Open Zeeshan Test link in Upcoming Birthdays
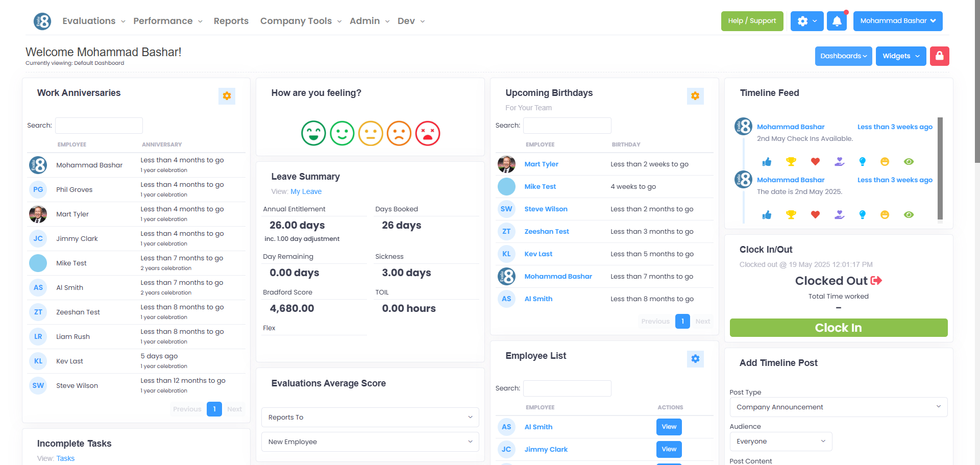Screen dimensions: 980x465 pyautogui.click(x=547, y=231)
